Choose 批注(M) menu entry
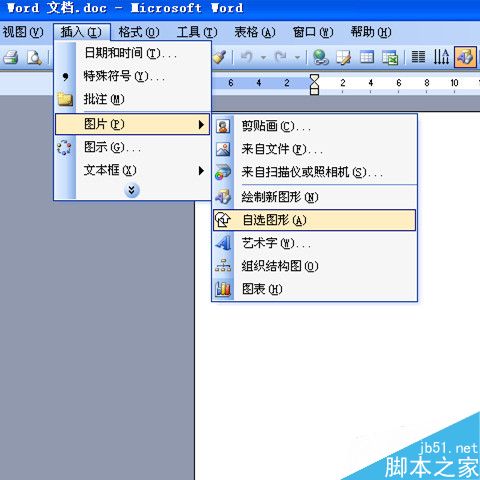Screen dimensions: 480x480 point(133,99)
